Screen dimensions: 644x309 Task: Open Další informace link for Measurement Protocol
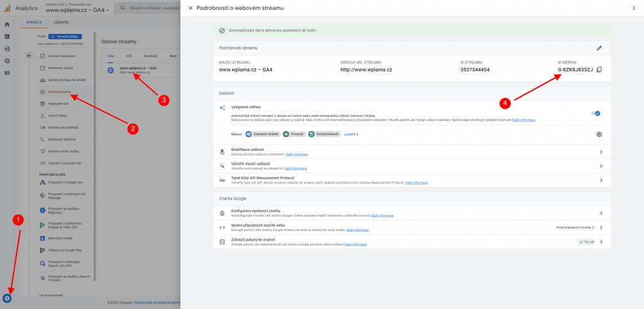(x=416, y=183)
